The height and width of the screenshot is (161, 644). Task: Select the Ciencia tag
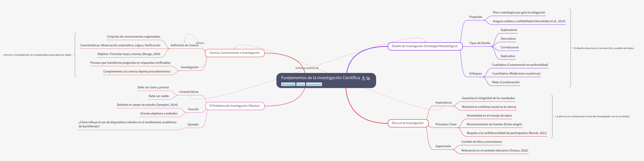pyautogui.click(x=300, y=85)
